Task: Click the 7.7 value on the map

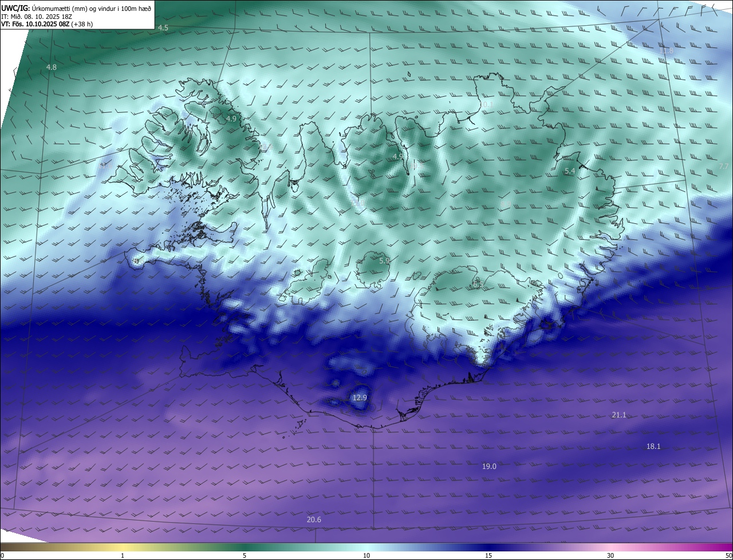Action: [724, 166]
